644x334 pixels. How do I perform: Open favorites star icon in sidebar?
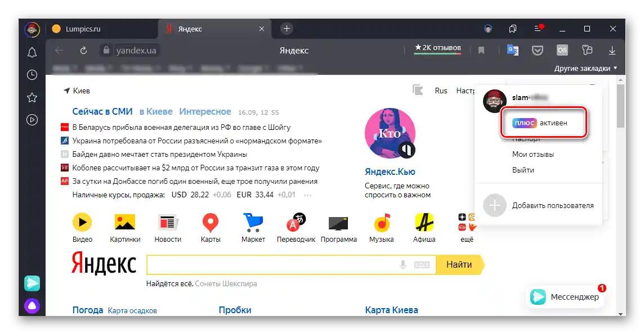click(x=32, y=97)
